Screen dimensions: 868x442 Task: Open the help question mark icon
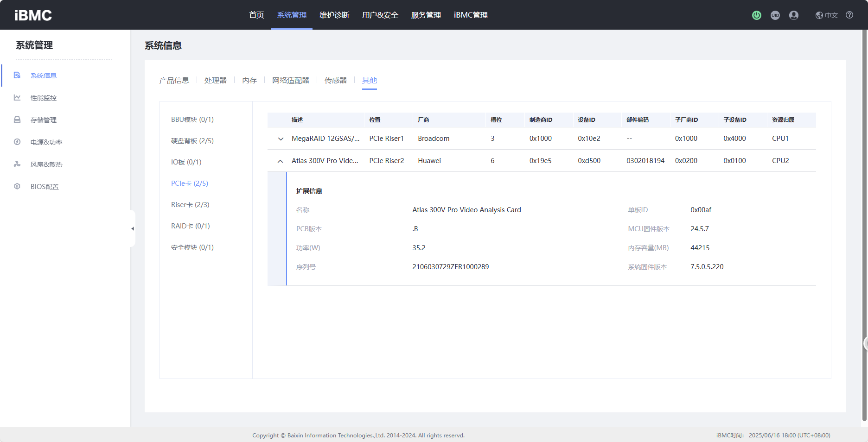pos(849,15)
